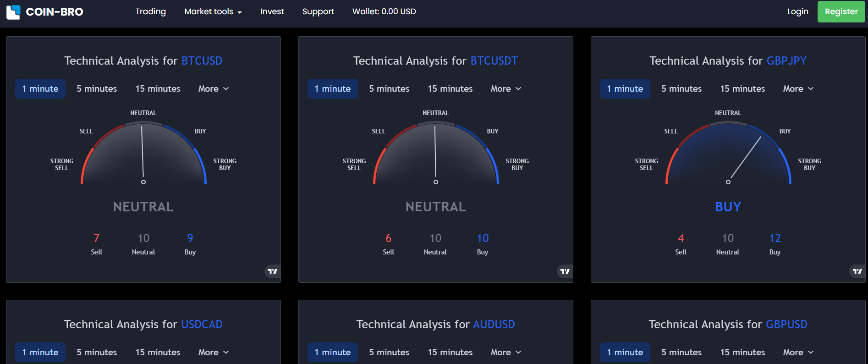The width and height of the screenshot is (868, 364).
Task: Open More timeframes in BTCUSD widget
Action: (x=213, y=88)
